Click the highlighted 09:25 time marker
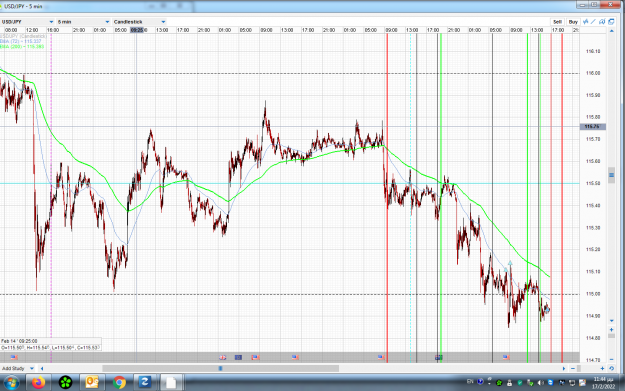 click(x=137, y=30)
